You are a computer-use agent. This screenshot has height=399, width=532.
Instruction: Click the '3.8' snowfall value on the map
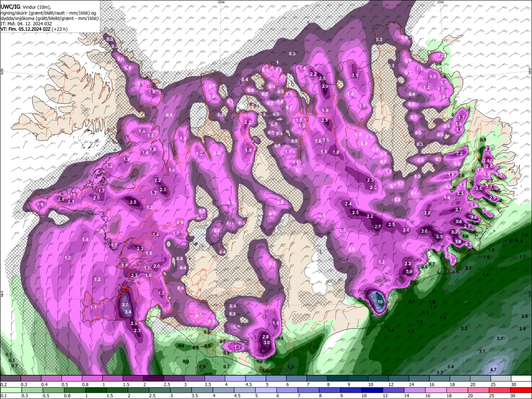click(458, 241)
